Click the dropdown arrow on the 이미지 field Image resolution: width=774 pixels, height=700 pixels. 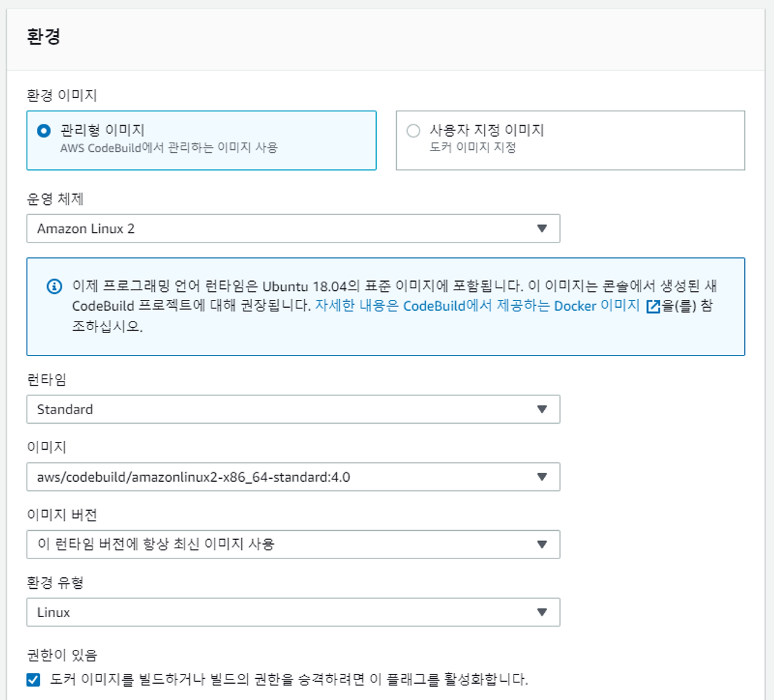click(542, 477)
